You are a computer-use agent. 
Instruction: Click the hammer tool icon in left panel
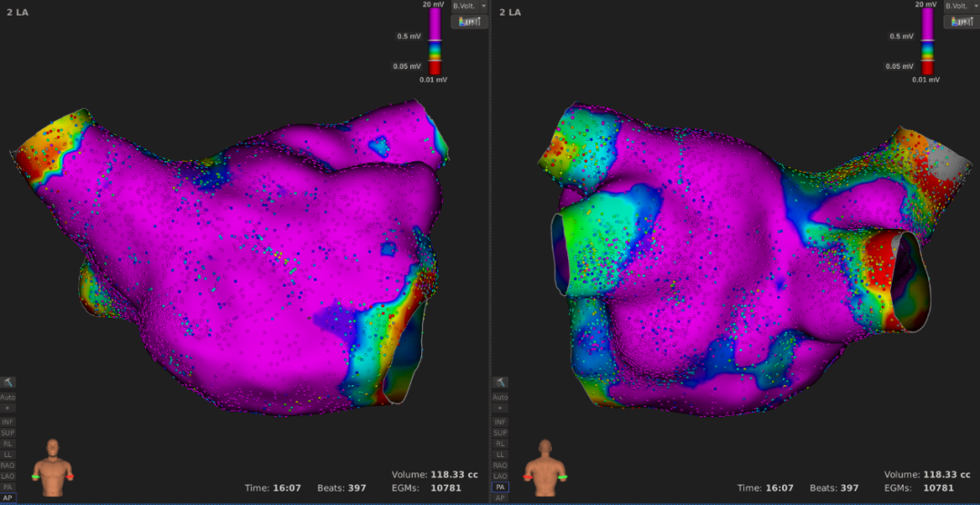coord(8,383)
